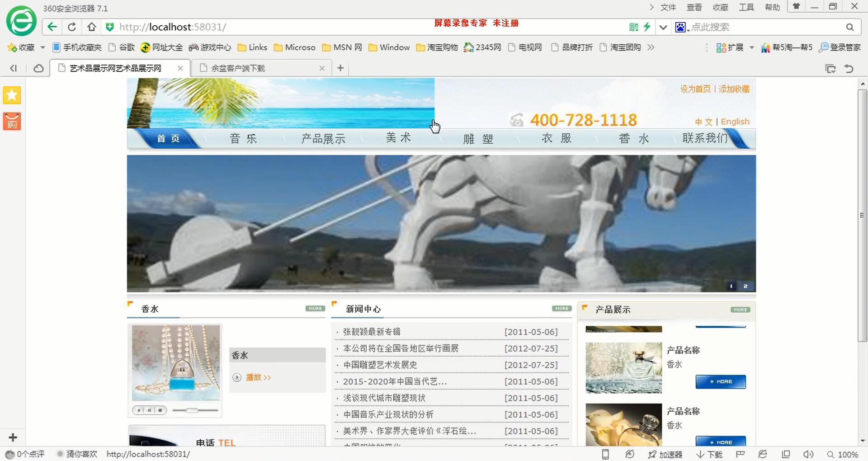Click the 添加收藏 link
Image resolution: width=868 pixels, height=461 pixels.
pos(734,89)
